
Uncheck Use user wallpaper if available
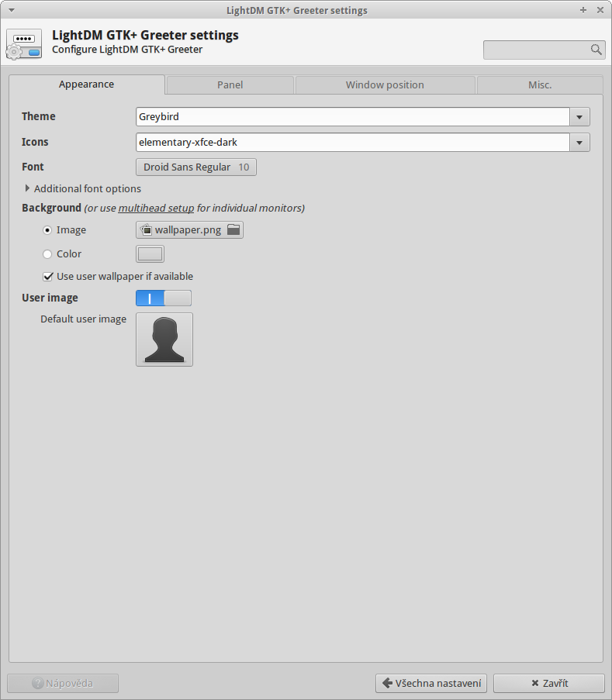click(x=48, y=277)
